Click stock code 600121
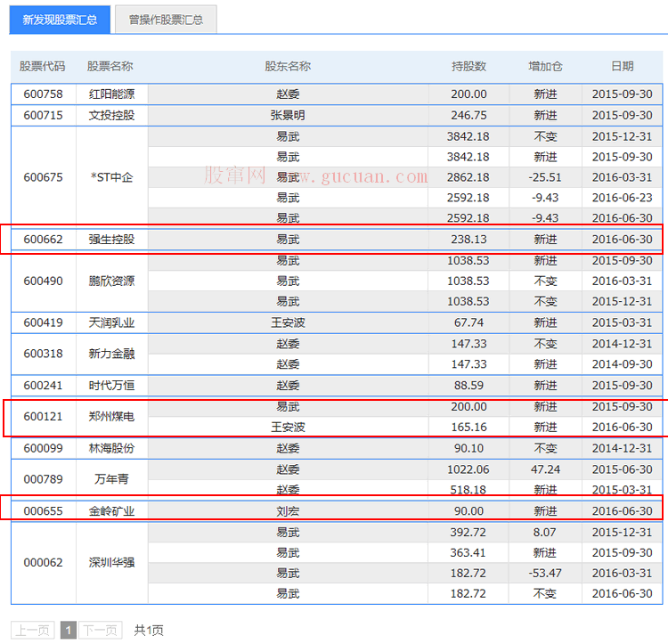This screenshot has width=668, height=644. click(43, 417)
